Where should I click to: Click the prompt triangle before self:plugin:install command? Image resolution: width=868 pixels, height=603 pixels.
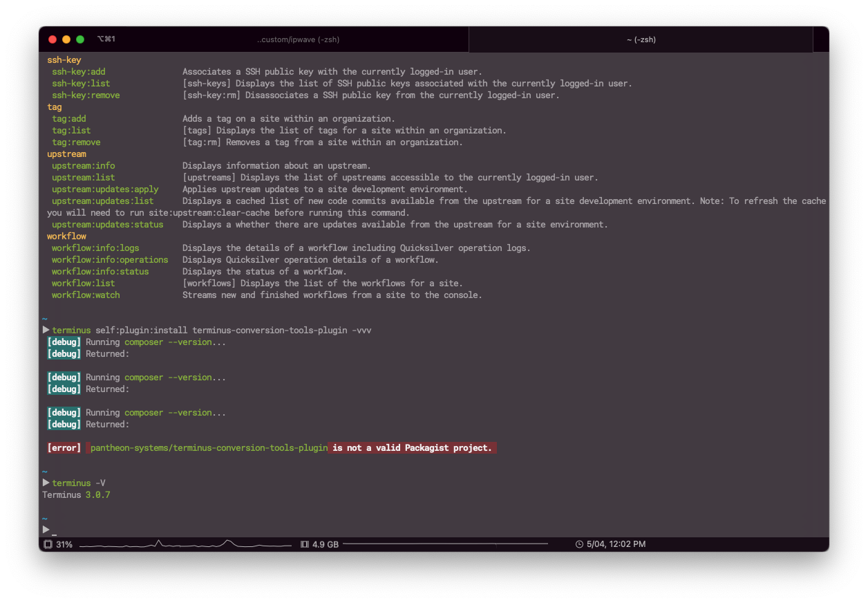46,330
